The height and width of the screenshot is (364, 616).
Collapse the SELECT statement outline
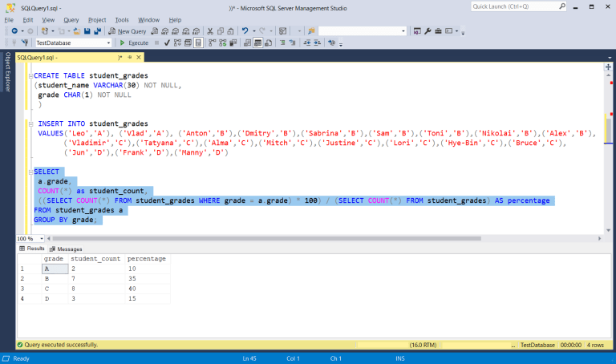(30, 172)
